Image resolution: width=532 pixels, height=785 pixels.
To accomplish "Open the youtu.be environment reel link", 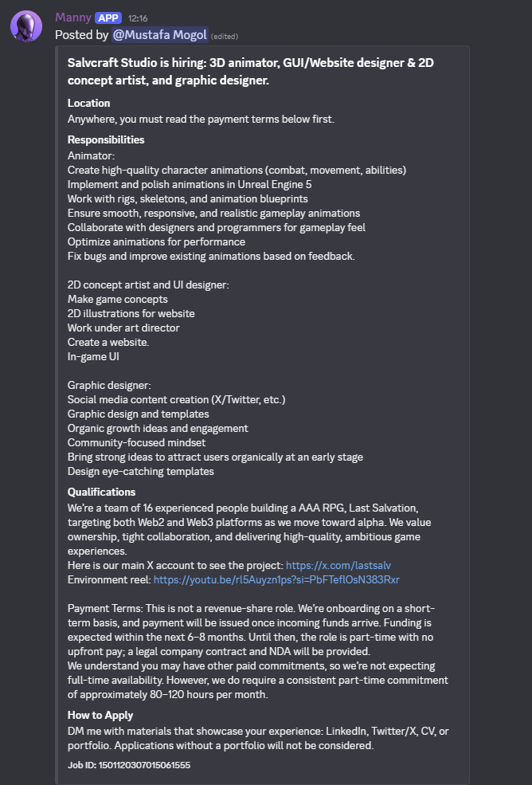I will click(276, 579).
